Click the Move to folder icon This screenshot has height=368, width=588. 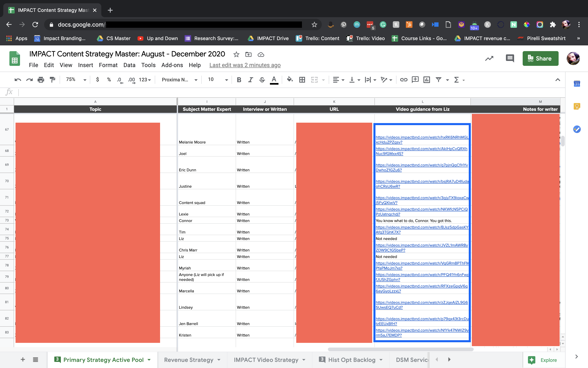point(248,54)
